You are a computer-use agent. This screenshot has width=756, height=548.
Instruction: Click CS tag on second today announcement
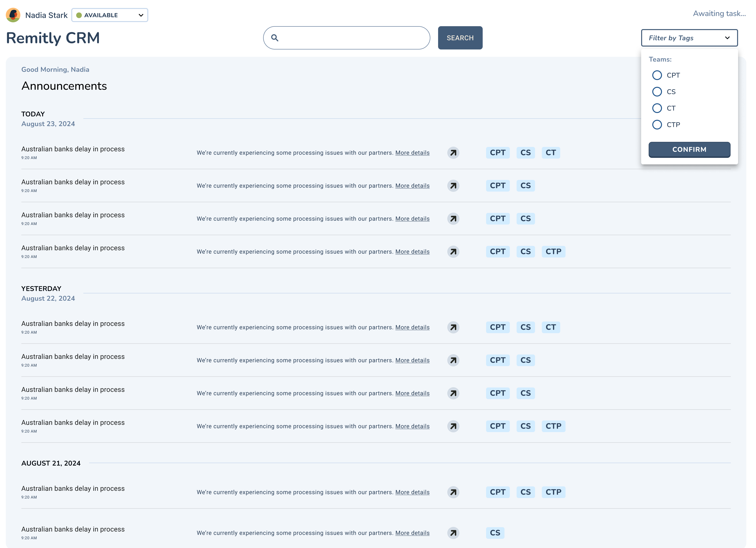(x=526, y=186)
